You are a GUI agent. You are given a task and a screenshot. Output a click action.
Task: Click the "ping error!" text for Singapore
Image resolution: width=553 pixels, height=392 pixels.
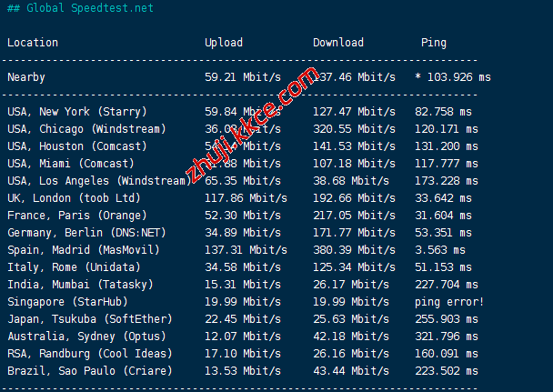pyautogui.click(x=453, y=302)
